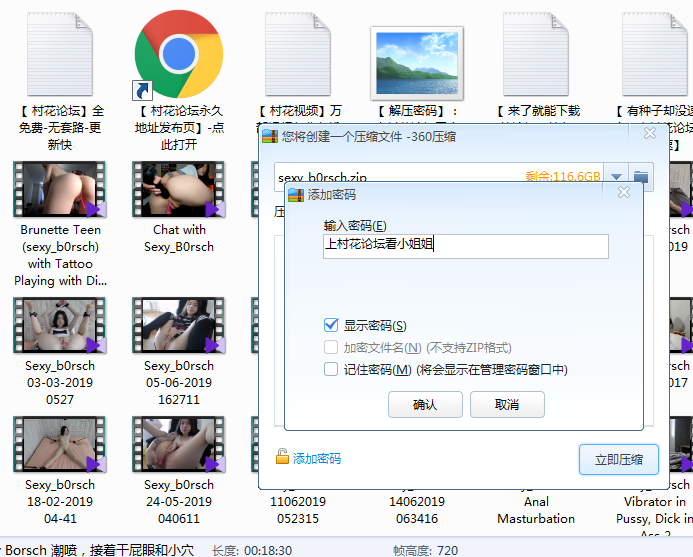
Task: Click the 360压缩 icon in the title bar
Action: tap(269, 137)
